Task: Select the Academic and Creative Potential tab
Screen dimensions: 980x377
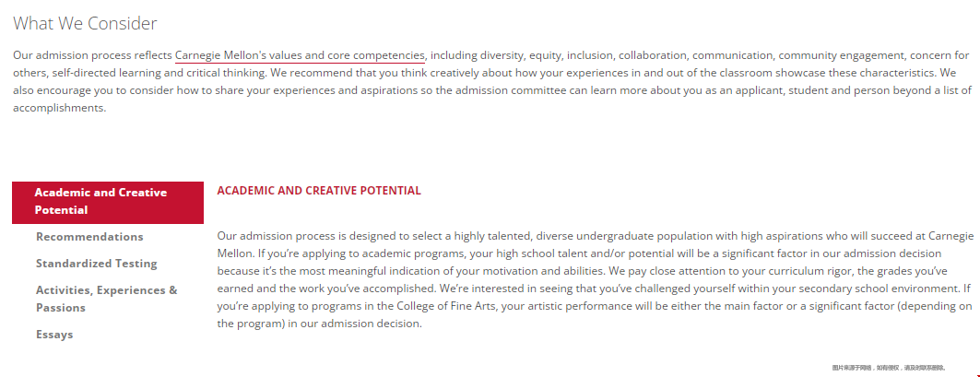Action: (x=108, y=203)
